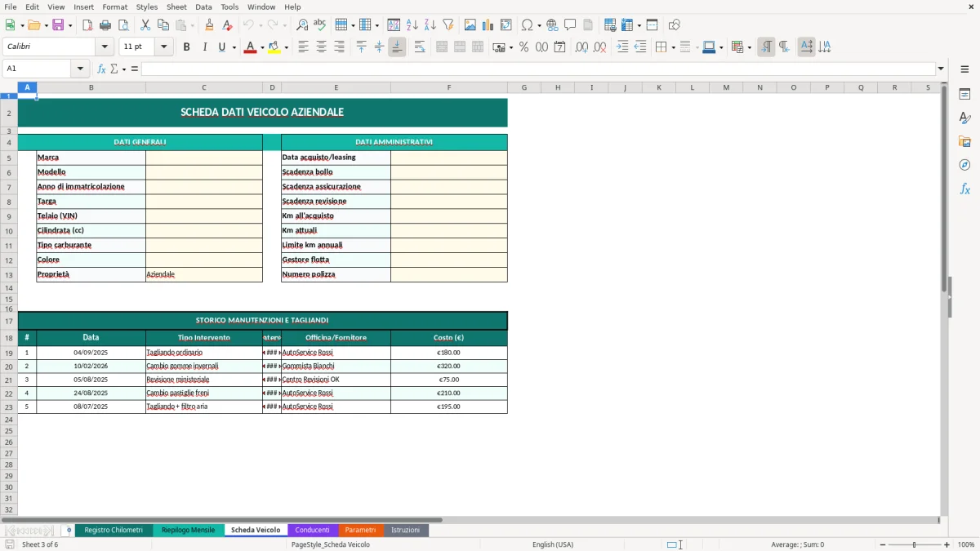Format as date icon
The image size is (980, 551).
pos(560,47)
